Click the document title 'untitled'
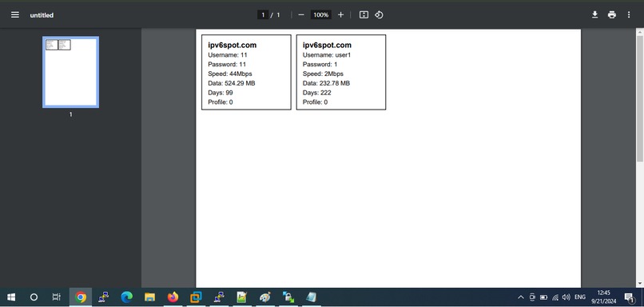 coord(42,15)
